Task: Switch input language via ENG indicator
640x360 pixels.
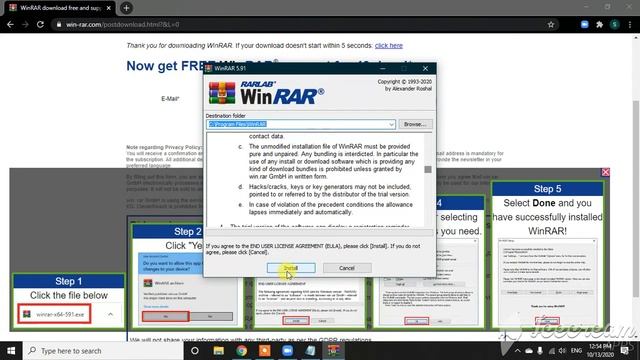Action: click(x=576, y=351)
